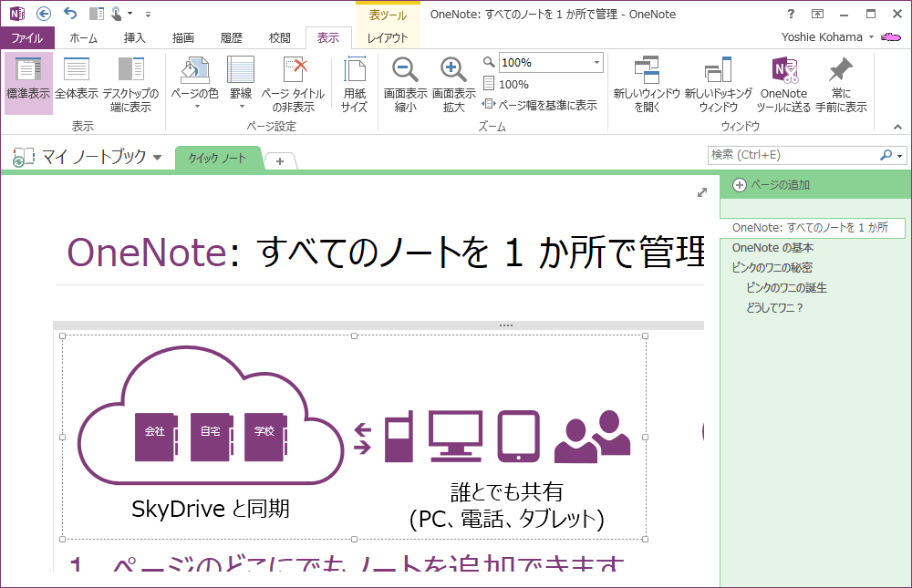Switch to the 挿入 ribbon tab
The image size is (912, 588).
point(134,37)
